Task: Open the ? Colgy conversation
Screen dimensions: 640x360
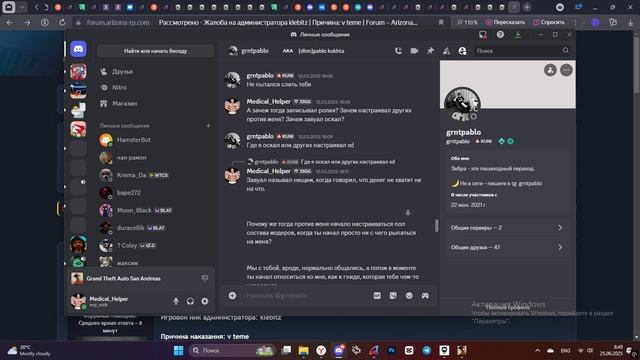Action: (x=155, y=245)
